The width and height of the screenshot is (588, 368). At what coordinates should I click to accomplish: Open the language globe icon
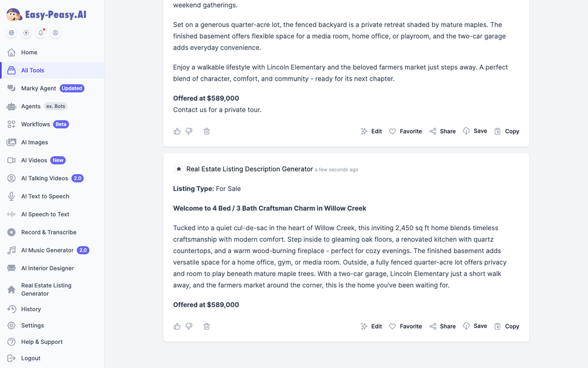coord(12,32)
